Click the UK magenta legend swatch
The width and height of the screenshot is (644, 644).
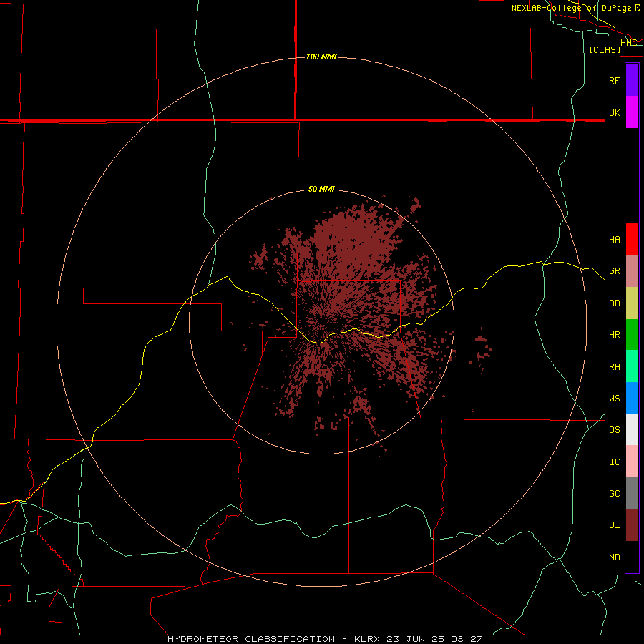coord(632,112)
